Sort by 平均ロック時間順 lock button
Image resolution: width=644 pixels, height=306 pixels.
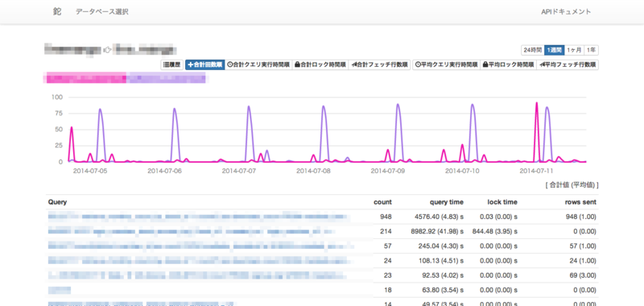(x=509, y=64)
